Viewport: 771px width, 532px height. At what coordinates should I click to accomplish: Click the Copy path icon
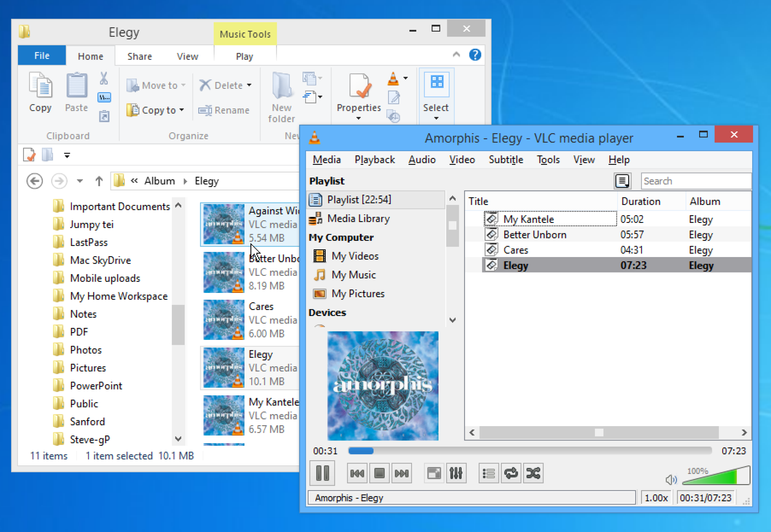point(104,97)
